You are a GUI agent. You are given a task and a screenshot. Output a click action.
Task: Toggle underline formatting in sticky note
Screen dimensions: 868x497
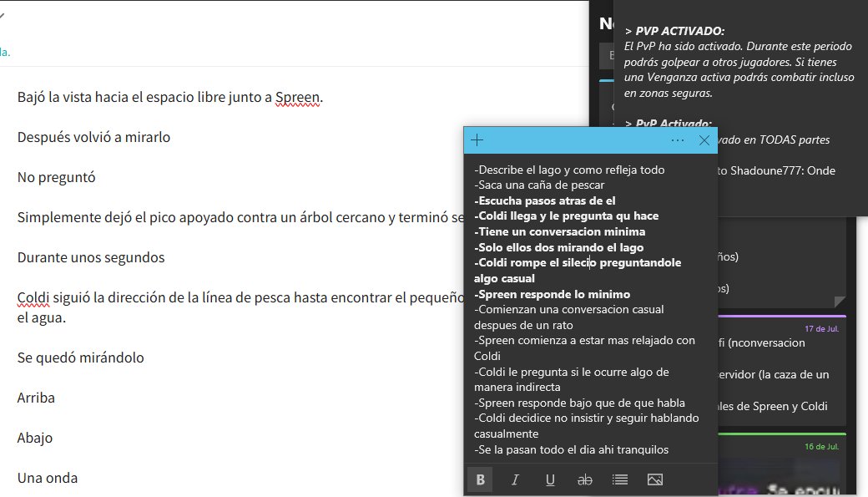click(550, 479)
